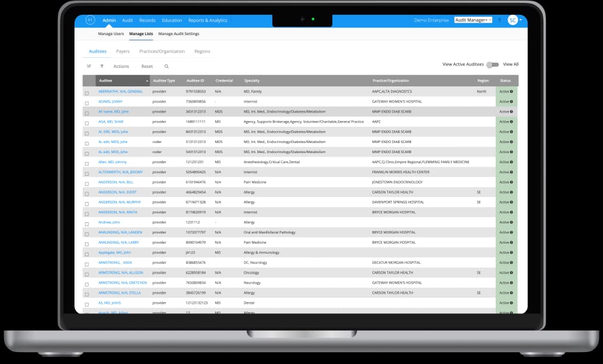Image resolution: width=603 pixels, height=364 pixels.
Task: Open the ARMSTRONG, N/A, ALLISON auditee link
Action: tap(120, 273)
